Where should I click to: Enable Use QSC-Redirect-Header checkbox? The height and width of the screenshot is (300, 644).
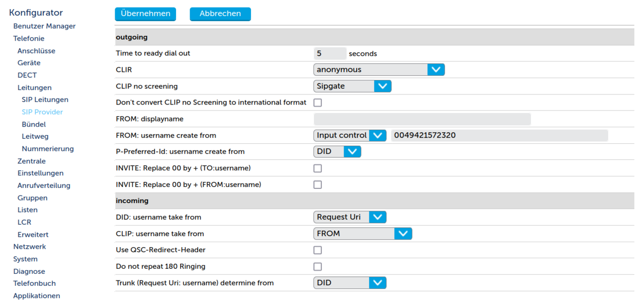(317, 250)
